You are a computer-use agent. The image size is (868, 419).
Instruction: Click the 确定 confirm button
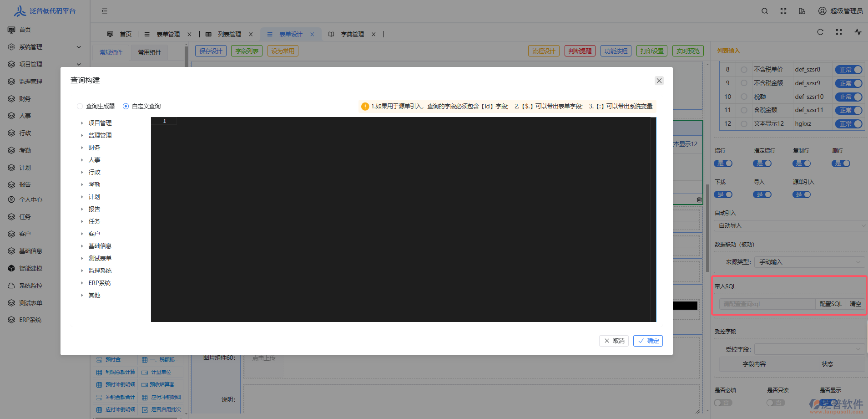(648, 341)
